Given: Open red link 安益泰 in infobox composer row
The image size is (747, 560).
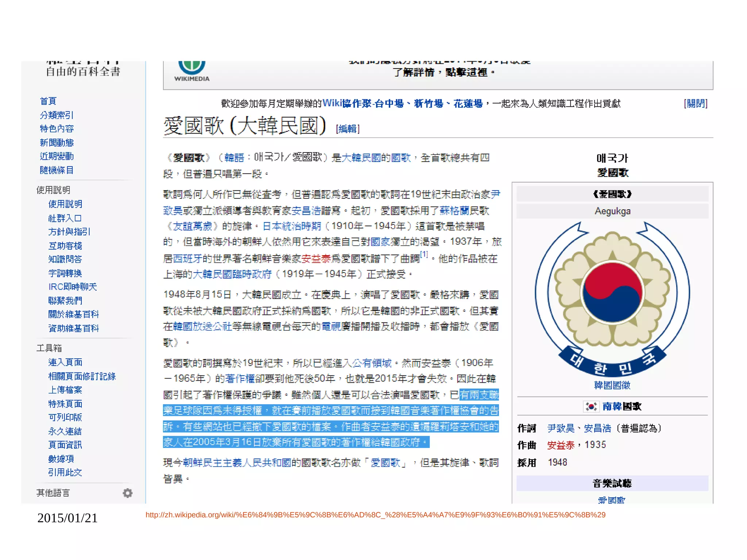Looking at the screenshot, I should pos(561,445).
